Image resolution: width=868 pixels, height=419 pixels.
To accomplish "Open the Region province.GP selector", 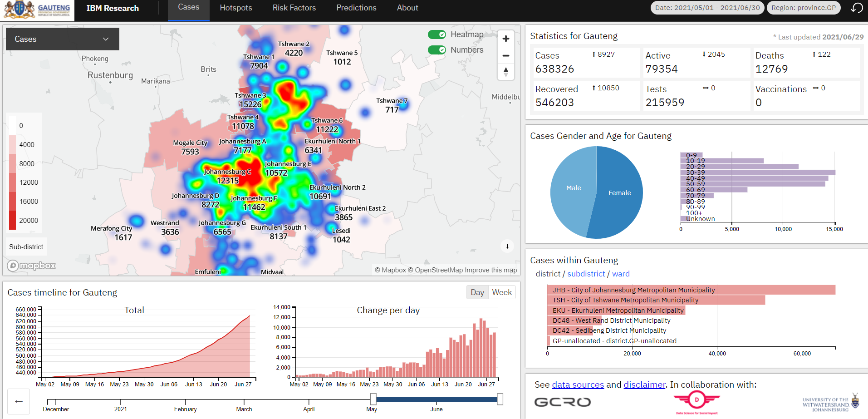I will point(804,8).
